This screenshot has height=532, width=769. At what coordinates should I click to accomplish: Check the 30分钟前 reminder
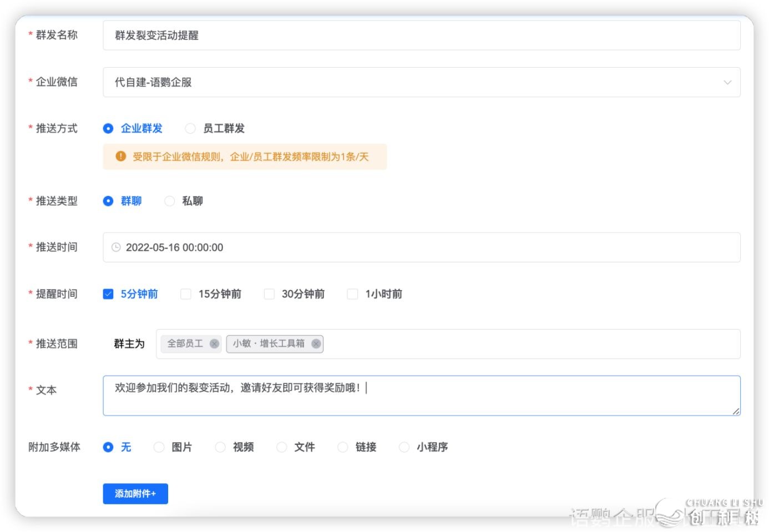coord(269,294)
